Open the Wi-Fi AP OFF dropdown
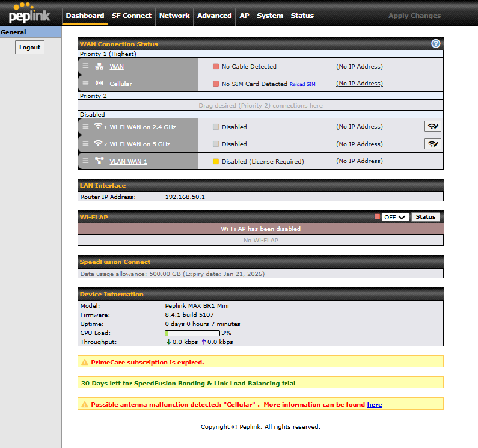This screenshot has width=478, height=448. 395,217
